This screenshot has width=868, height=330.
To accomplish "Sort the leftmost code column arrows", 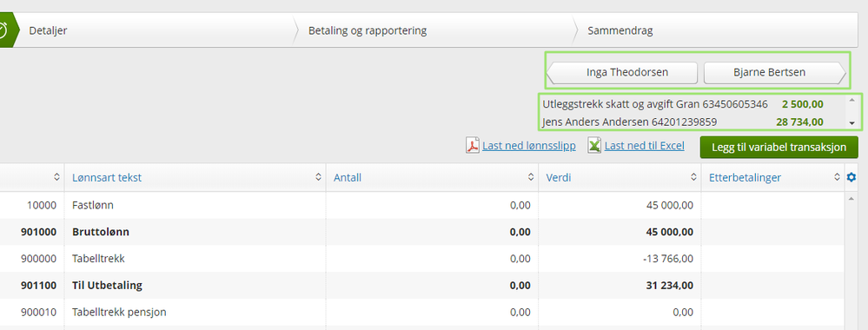I will click(x=56, y=177).
